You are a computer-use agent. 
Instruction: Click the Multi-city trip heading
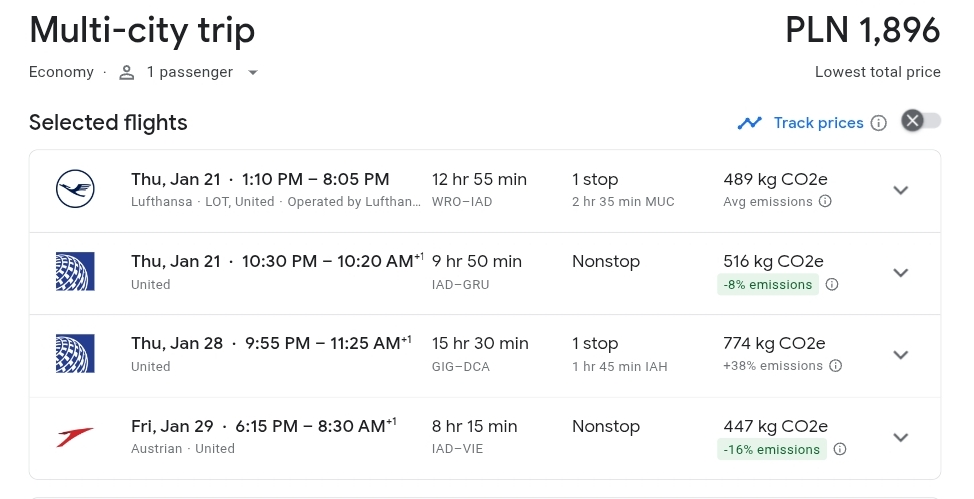click(142, 30)
